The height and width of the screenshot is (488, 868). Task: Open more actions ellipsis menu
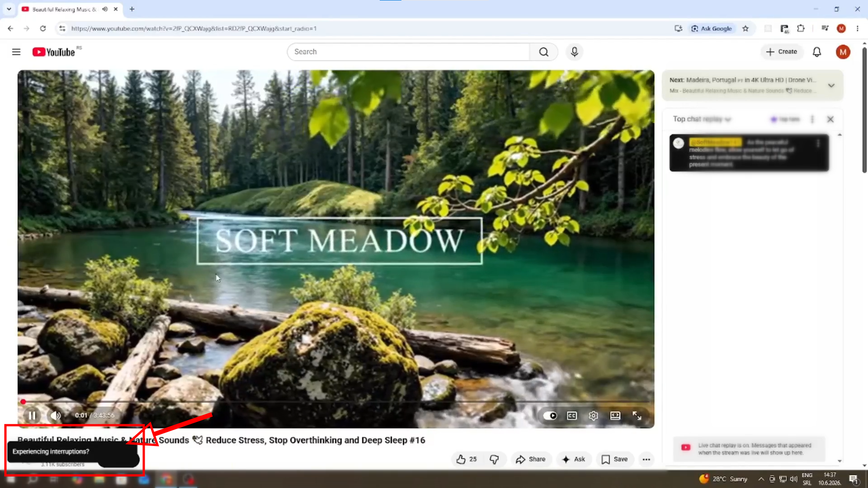pos(646,459)
